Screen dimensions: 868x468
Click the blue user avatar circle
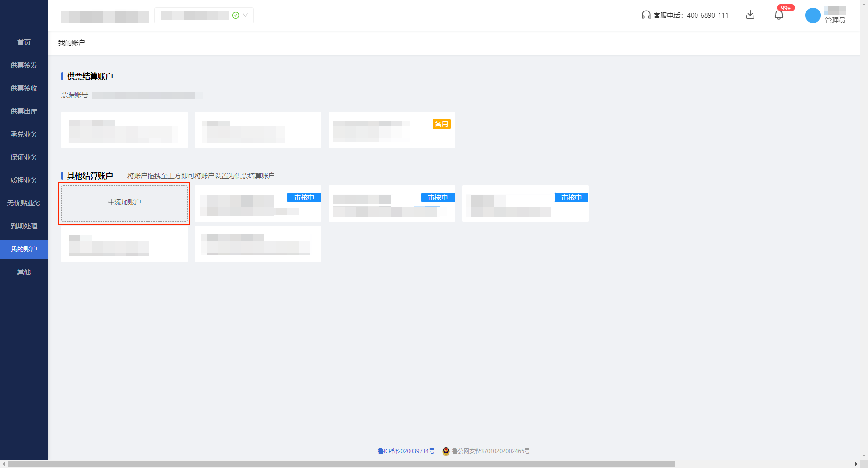click(812, 15)
